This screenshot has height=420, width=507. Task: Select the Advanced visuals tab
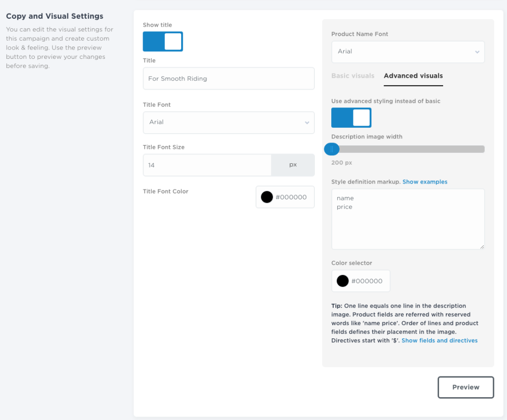pyautogui.click(x=413, y=76)
